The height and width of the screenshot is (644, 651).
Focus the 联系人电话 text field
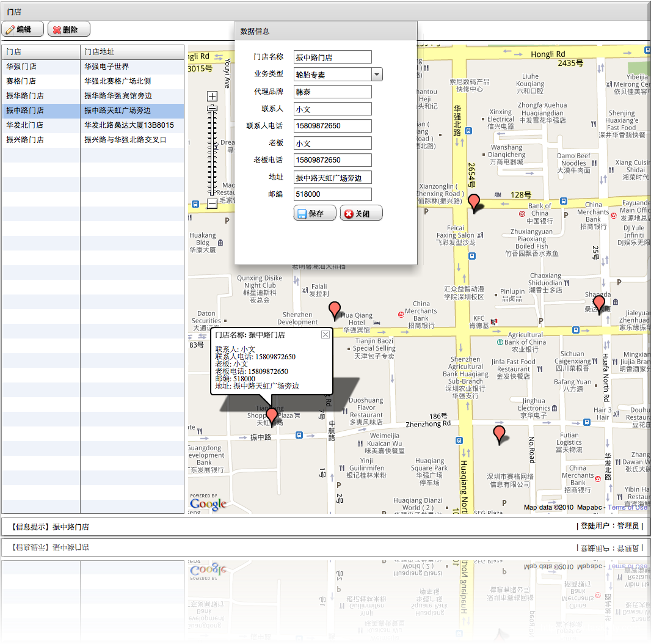pyautogui.click(x=333, y=126)
